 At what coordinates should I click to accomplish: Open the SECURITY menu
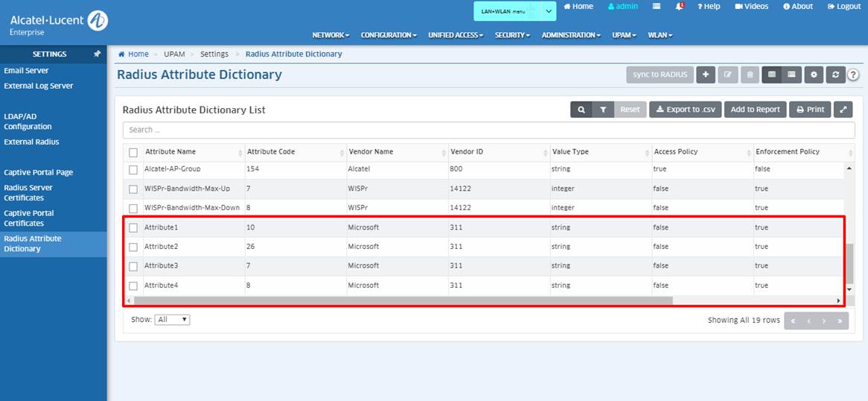tap(512, 35)
